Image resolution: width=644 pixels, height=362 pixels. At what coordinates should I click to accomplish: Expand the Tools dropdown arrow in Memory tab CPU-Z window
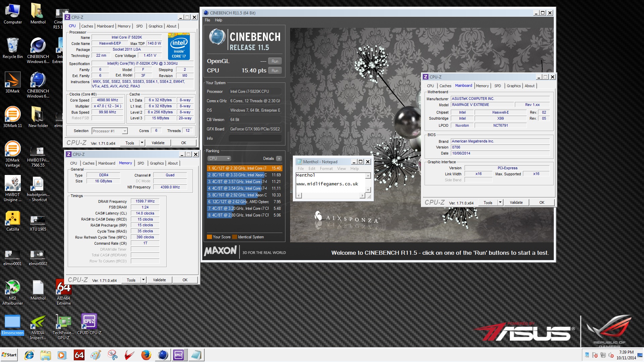[144, 280]
